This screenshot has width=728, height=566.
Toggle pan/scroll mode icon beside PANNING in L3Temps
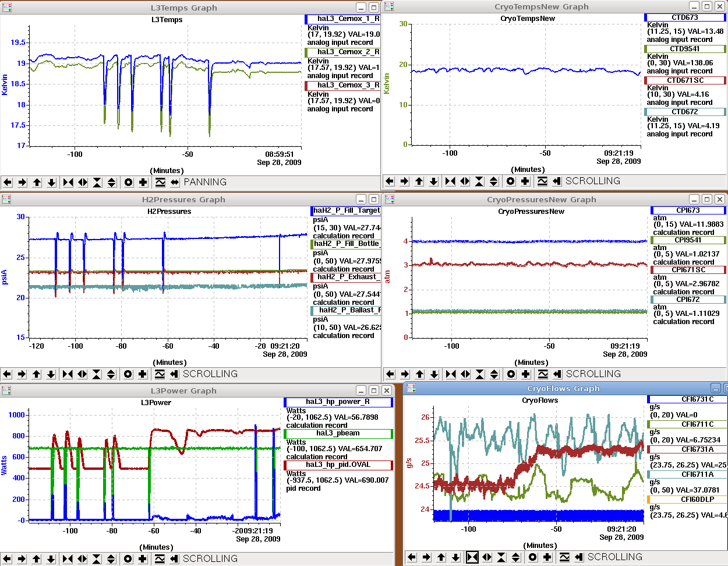pyautogui.click(x=175, y=182)
